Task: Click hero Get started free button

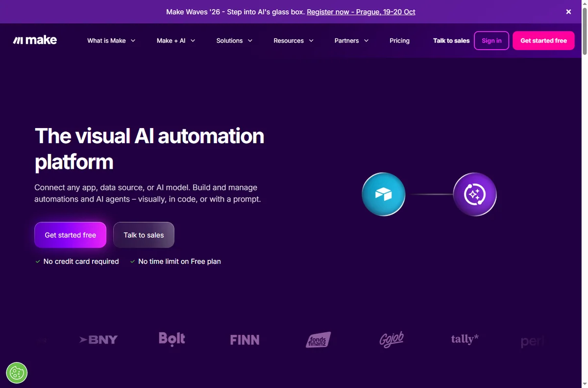Action: pyautogui.click(x=70, y=235)
